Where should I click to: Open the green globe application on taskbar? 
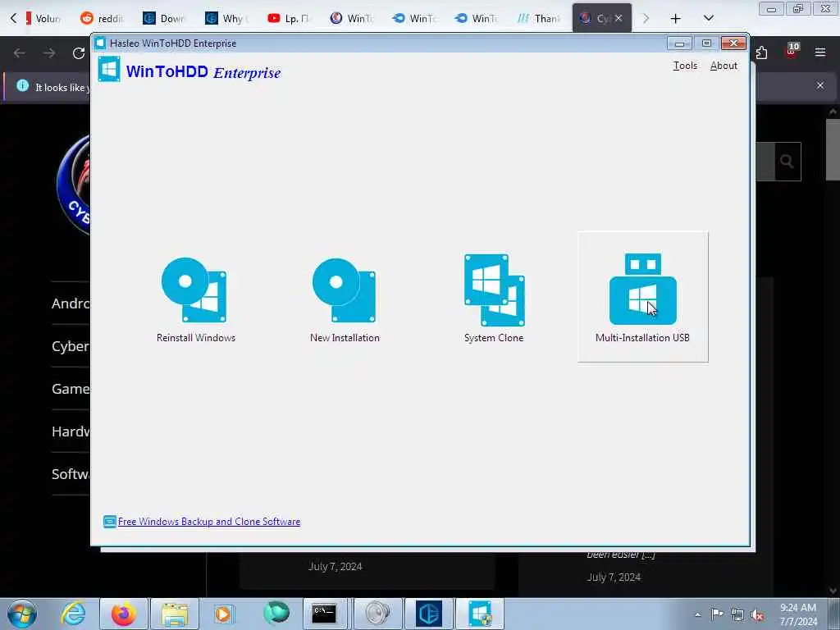click(x=276, y=613)
